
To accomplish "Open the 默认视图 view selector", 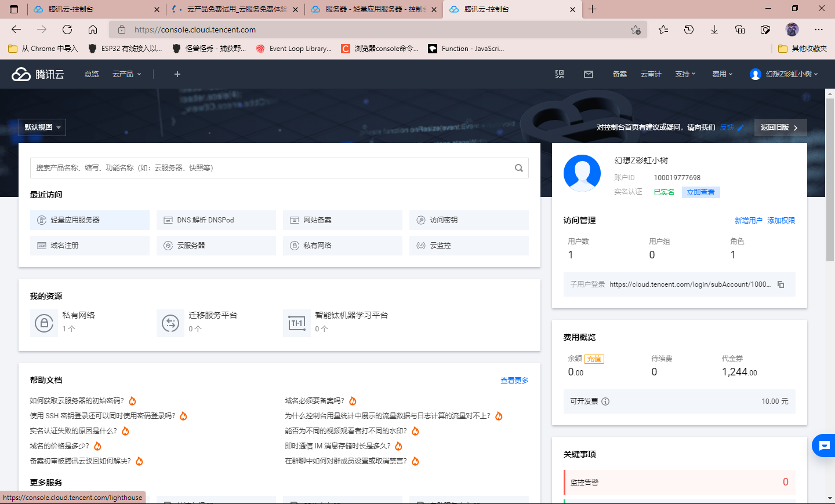I will tap(43, 127).
